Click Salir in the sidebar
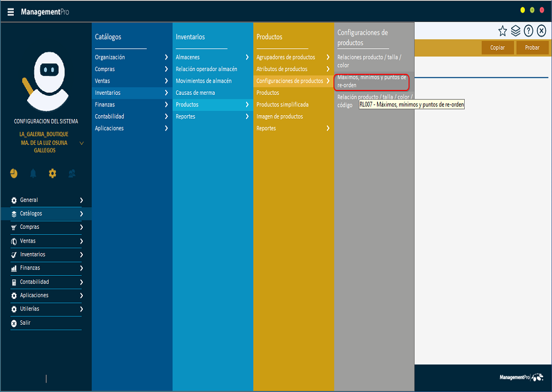552x392 pixels. [25, 323]
